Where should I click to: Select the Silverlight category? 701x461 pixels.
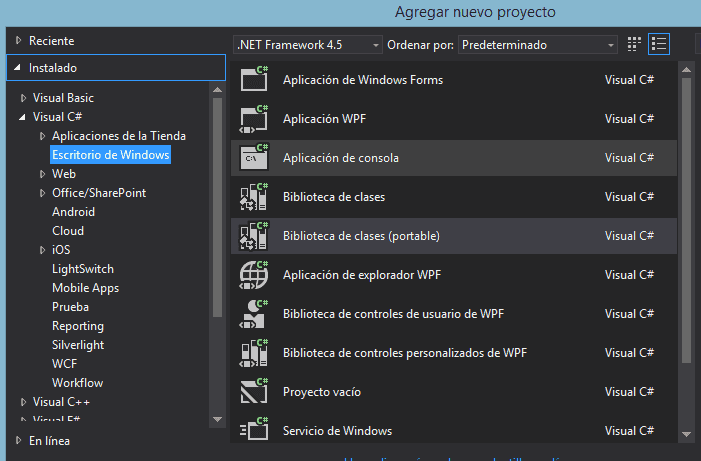(x=78, y=345)
